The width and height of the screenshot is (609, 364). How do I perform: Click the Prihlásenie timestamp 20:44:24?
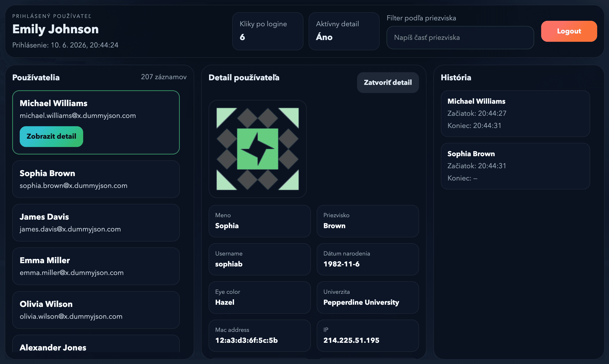click(x=65, y=45)
